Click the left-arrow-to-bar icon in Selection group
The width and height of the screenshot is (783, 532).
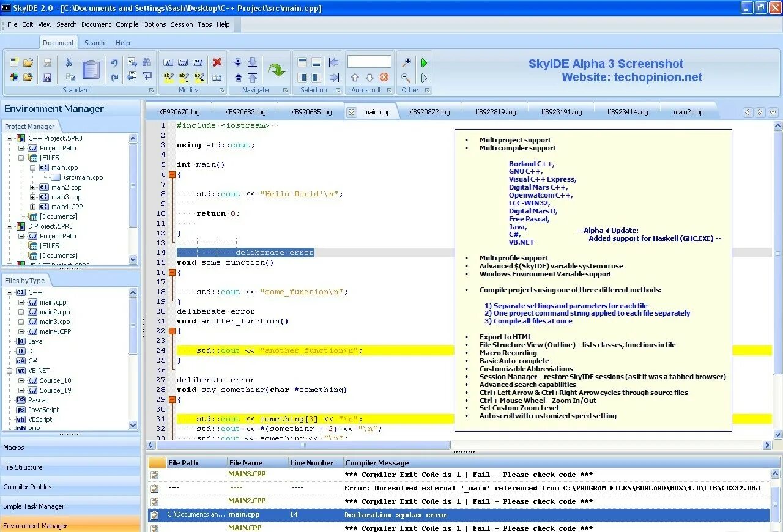click(x=333, y=62)
